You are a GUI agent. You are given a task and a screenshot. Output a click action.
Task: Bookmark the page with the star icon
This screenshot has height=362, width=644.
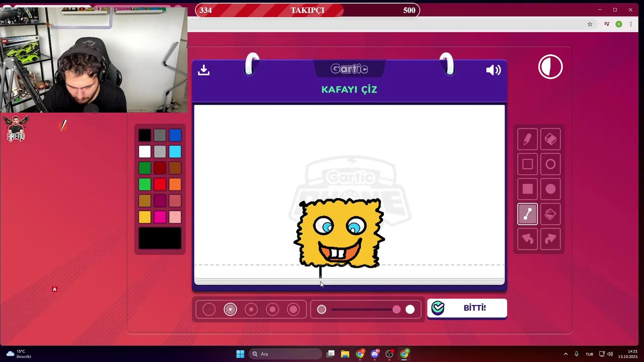click(x=590, y=24)
